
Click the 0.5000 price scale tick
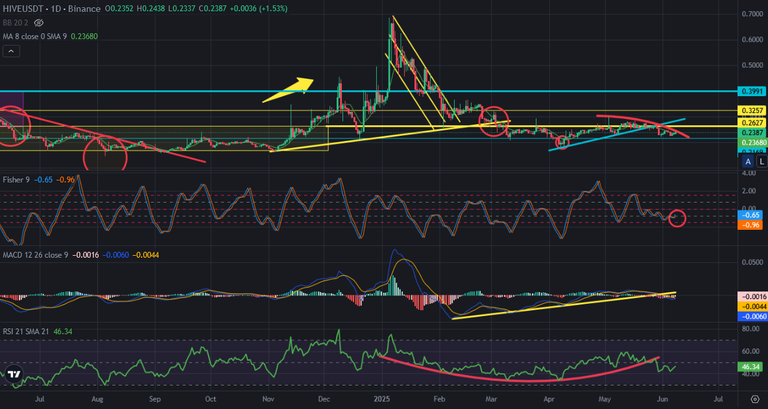(752, 65)
